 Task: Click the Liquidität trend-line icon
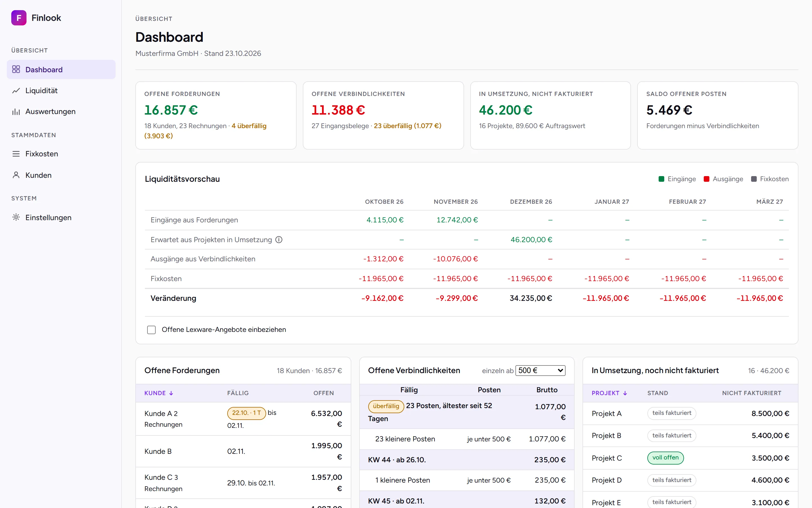coord(16,91)
